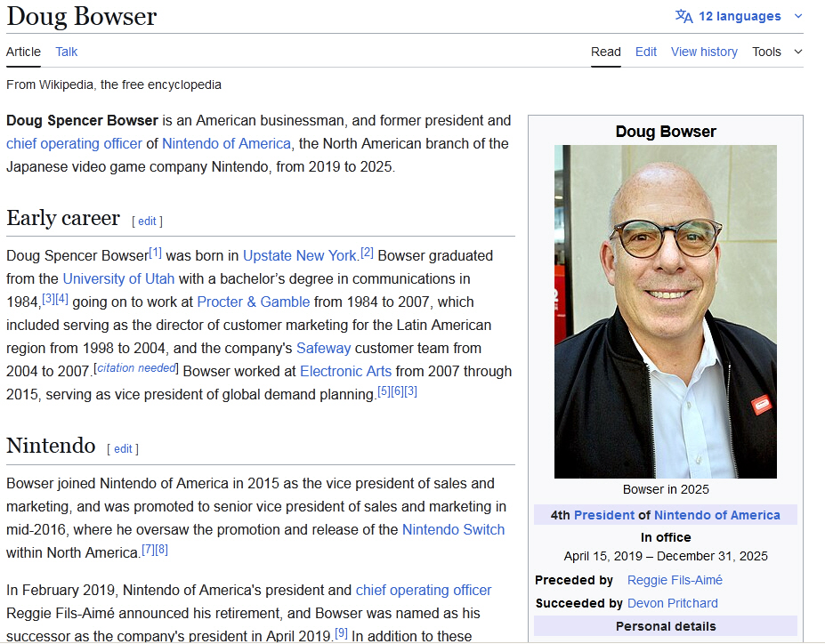Open the Electronic Arts link
The width and height of the screenshot is (825, 644).
pos(345,371)
